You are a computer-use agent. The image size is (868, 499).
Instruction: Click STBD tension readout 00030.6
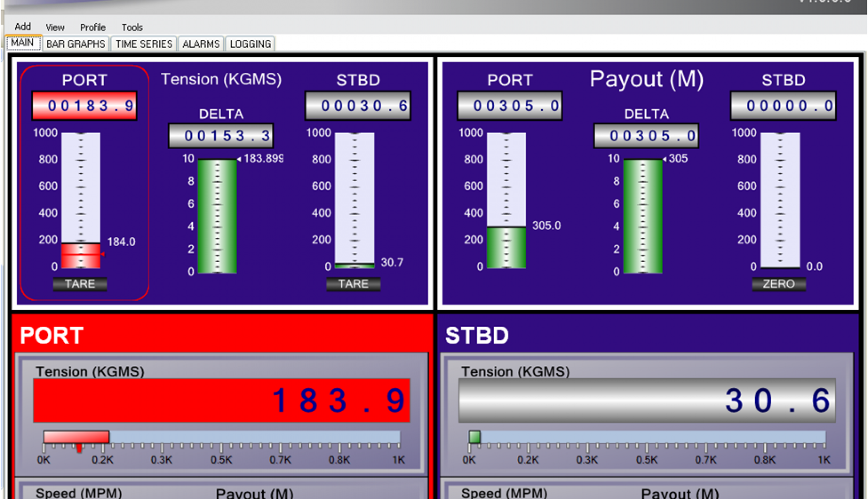(358, 106)
